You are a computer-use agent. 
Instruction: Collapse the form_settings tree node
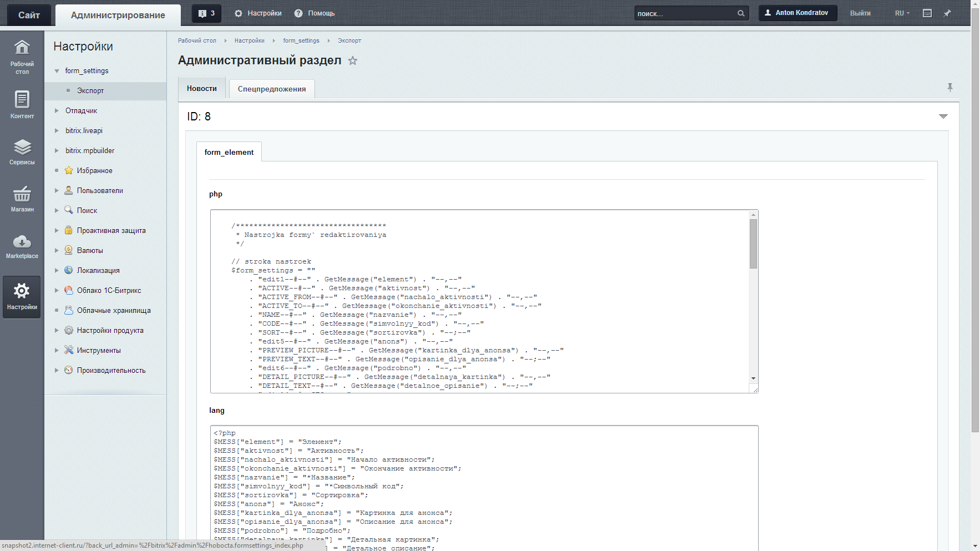pos(57,71)
